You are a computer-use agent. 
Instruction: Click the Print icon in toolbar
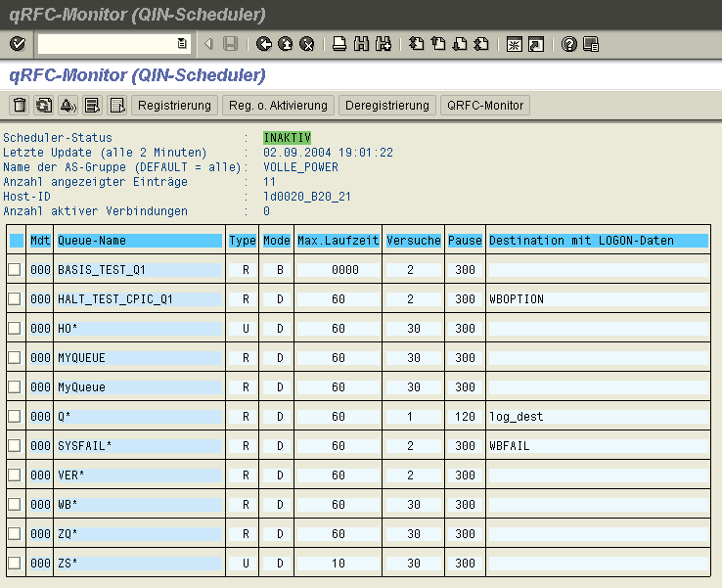pyautogui.click(x=339, y=44)
